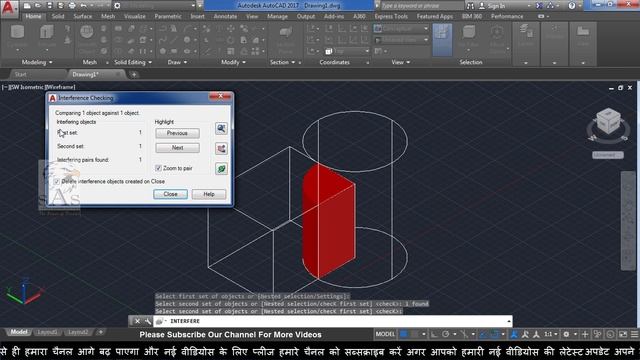
Task: Click the MODEL button in status bar
Action: click(x=385, y=334)
